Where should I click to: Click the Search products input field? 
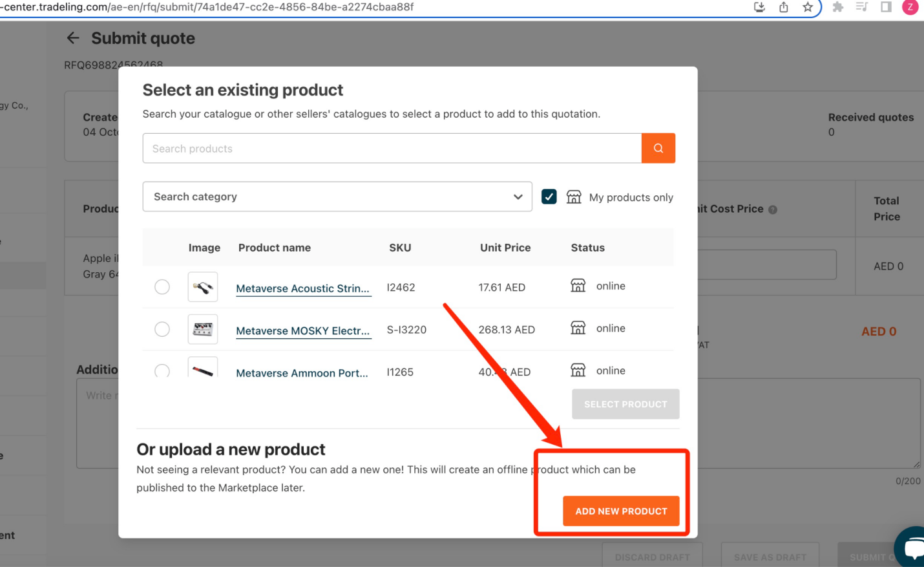392,148
